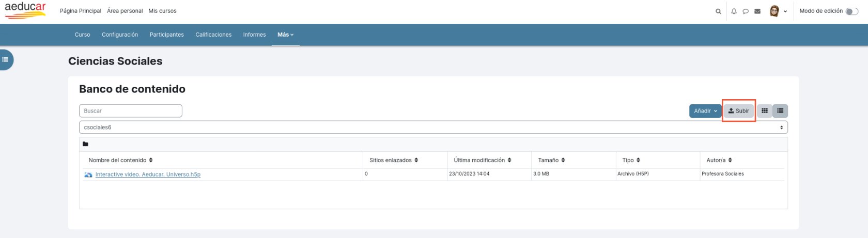This screenshot has height=238, width=868.
Task: Select the Informes tab
Action: tap(255, 35)
